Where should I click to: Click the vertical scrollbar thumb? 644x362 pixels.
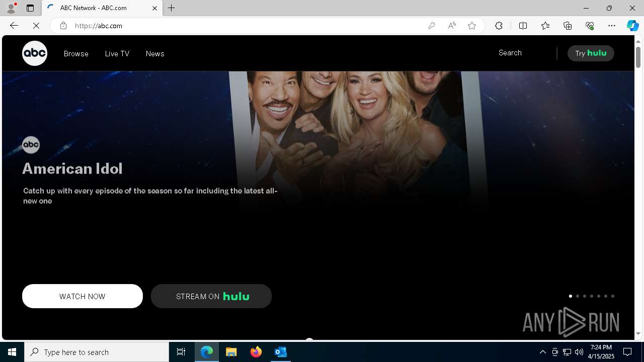(x=638, y=57)
